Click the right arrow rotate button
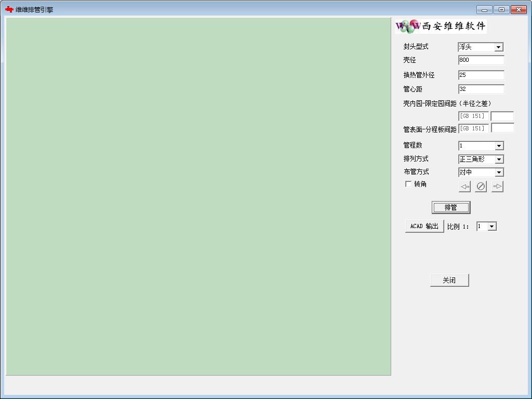 (x=497, y=187)
